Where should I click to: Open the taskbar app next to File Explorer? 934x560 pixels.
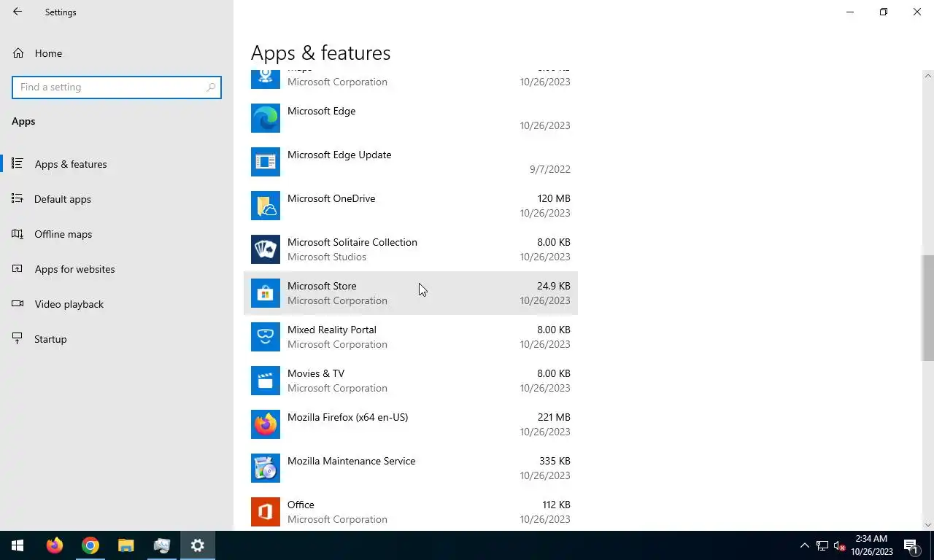161,545
